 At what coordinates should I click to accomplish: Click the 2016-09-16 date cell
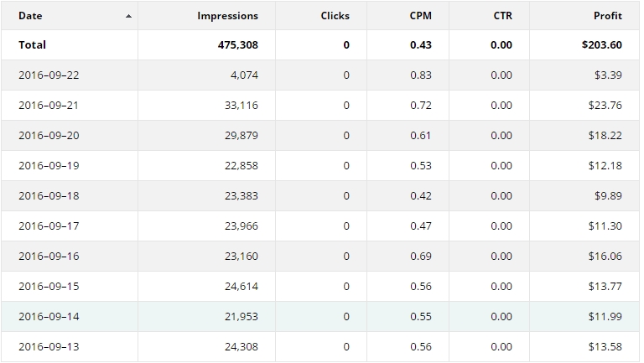pos(49,257)
